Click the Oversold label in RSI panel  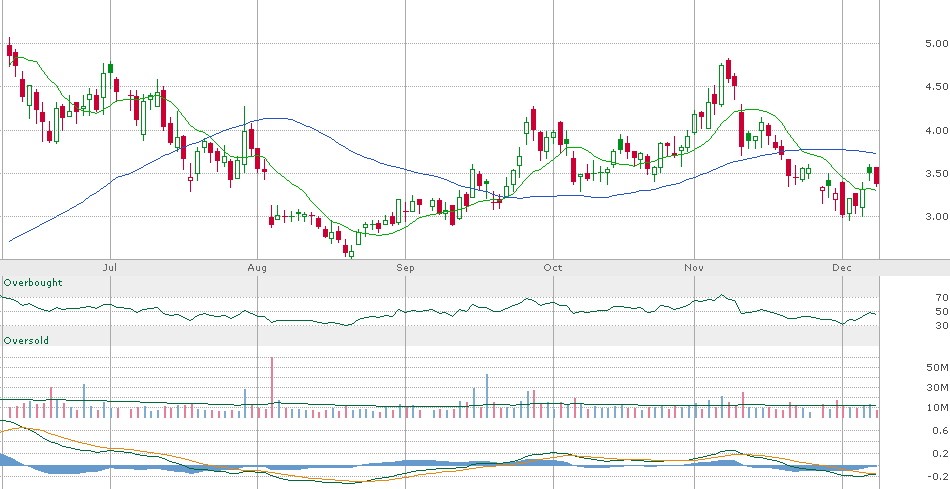coord(26,341)
